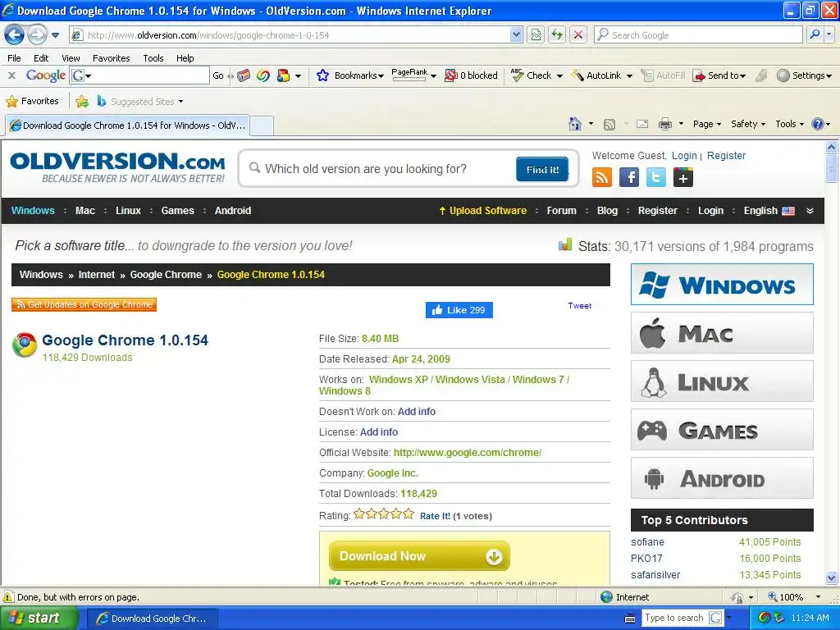Viewport: 840px width, 630px height.
Task: Click the browser Forward arrow button
Action: tap(37, 35)
